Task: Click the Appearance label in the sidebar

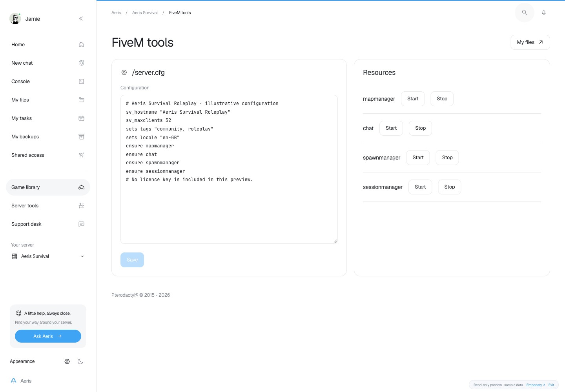Action: (x=22, y=361)
